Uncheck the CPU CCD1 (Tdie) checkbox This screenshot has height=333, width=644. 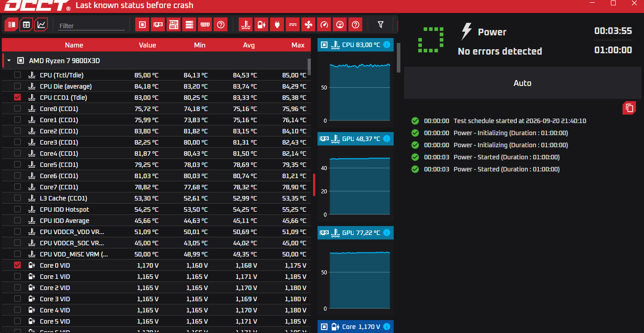[x=17, y=98]
